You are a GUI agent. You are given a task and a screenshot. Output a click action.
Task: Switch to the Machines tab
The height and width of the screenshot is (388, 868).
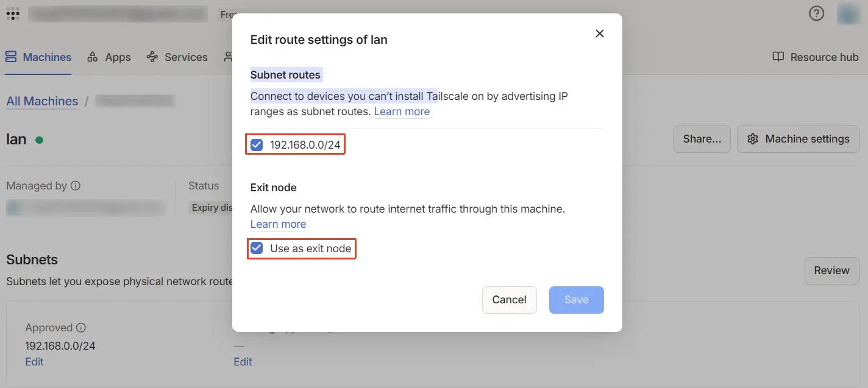pyautogui.click(x=38, y=57)
